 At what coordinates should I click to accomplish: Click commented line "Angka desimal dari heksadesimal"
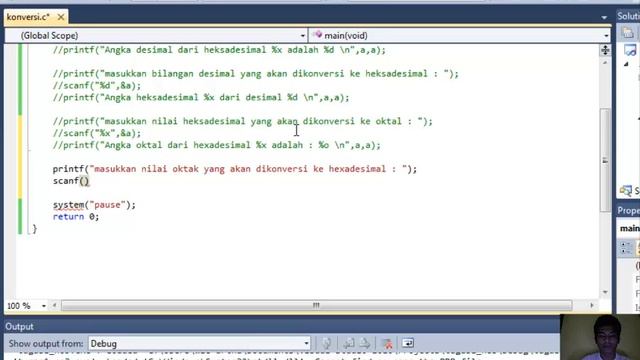[x=219, y=50]
